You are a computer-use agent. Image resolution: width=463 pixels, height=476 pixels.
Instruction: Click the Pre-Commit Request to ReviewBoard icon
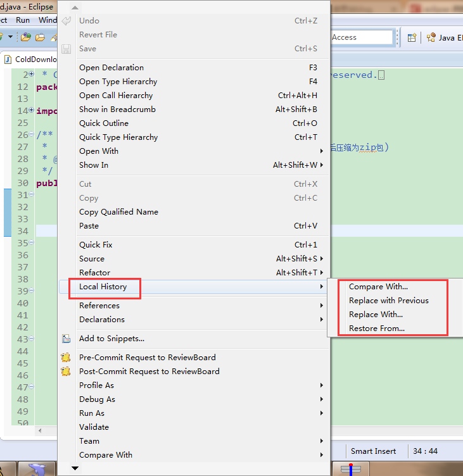pyautogui.click(x=66, y=358)
